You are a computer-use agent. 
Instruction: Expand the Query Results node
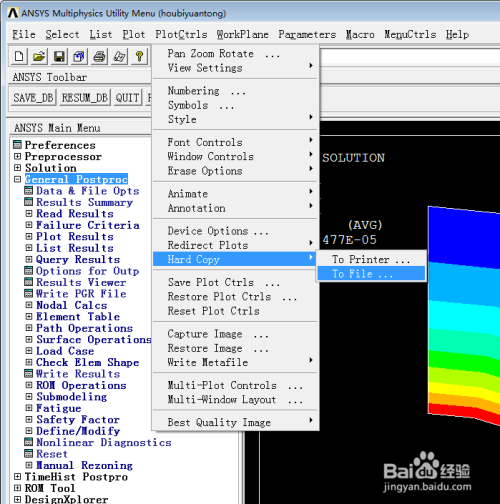(x=29, y=259)
